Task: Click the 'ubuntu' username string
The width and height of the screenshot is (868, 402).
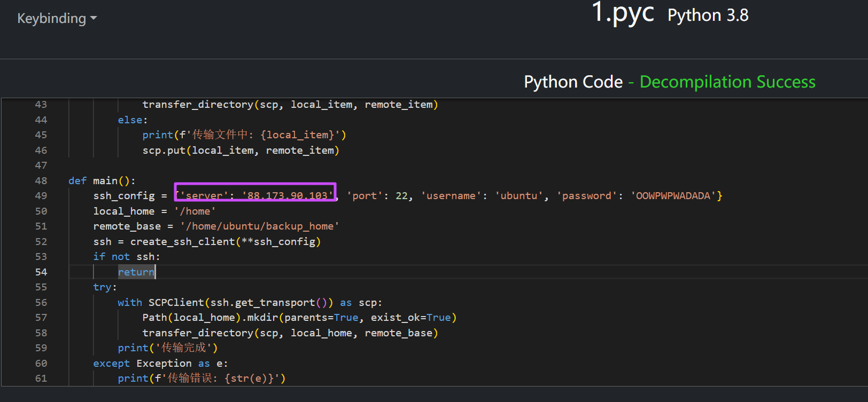Action: 518,196
